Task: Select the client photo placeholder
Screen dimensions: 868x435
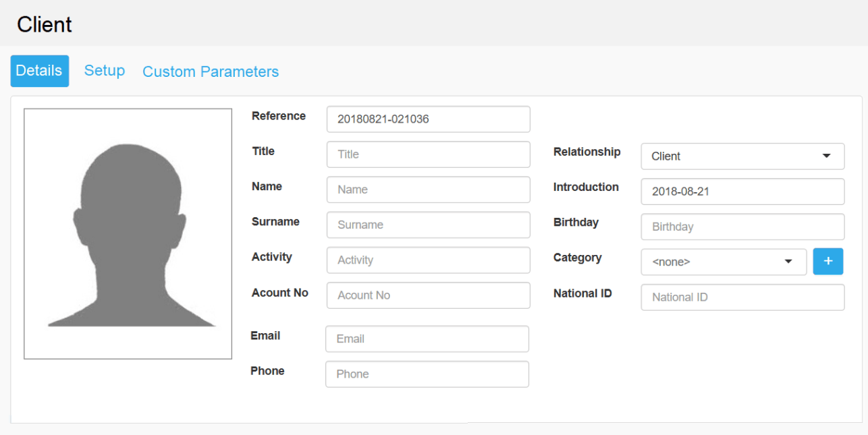Action: [128, 234]
